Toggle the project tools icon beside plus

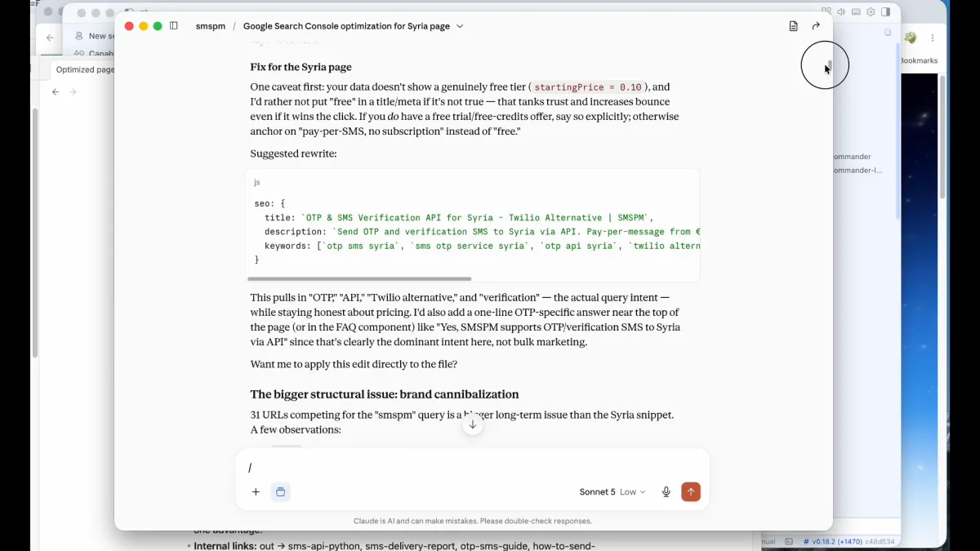coord(280,491)
